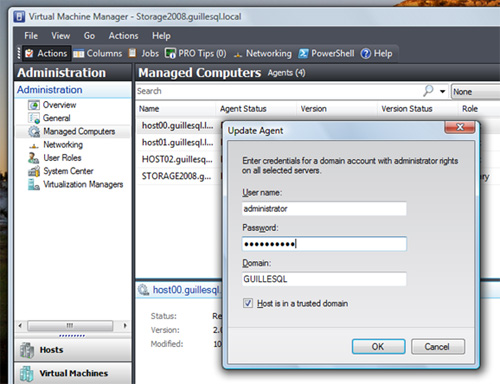Click the Help question mark icon
Viewport: 500px width, 384px height.
coord(366,54)
